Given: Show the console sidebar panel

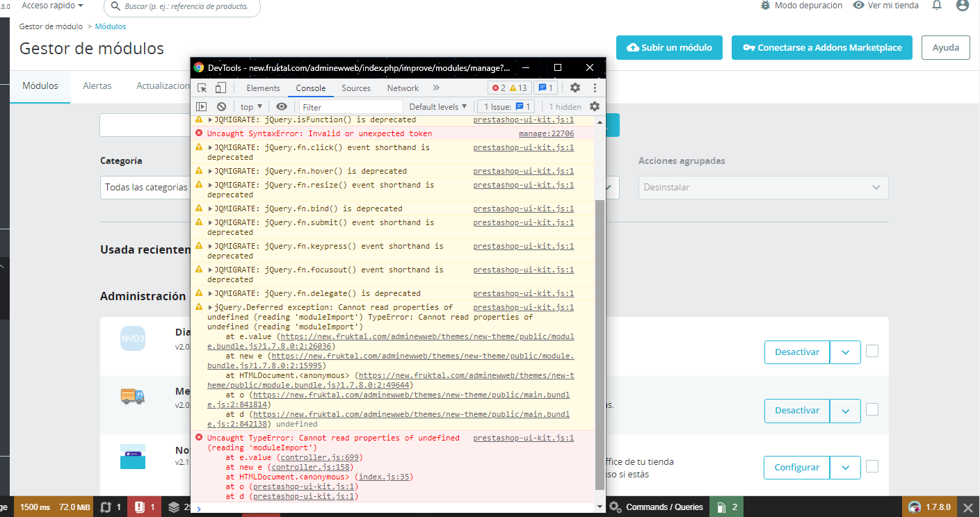Looking at the screenshot, I should [x=201, y=107].
